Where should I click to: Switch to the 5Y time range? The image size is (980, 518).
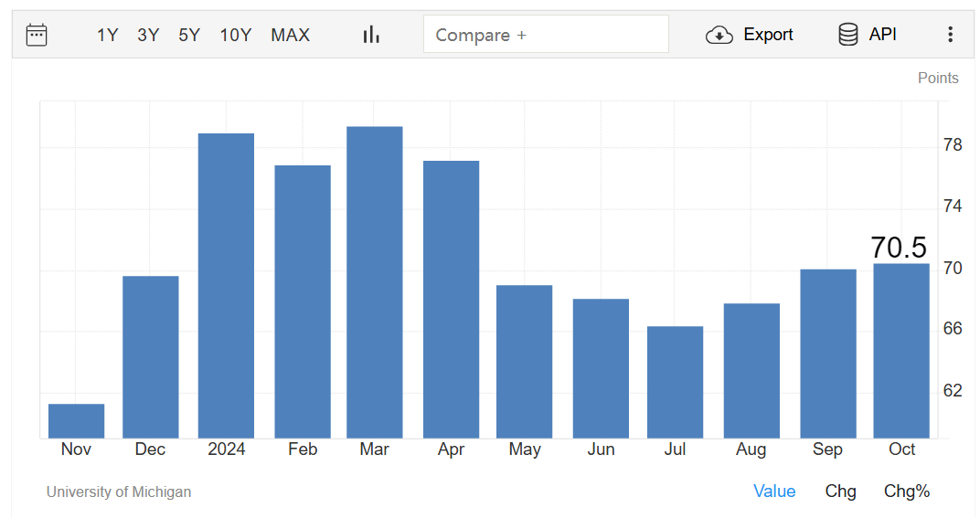pos(189,35)
